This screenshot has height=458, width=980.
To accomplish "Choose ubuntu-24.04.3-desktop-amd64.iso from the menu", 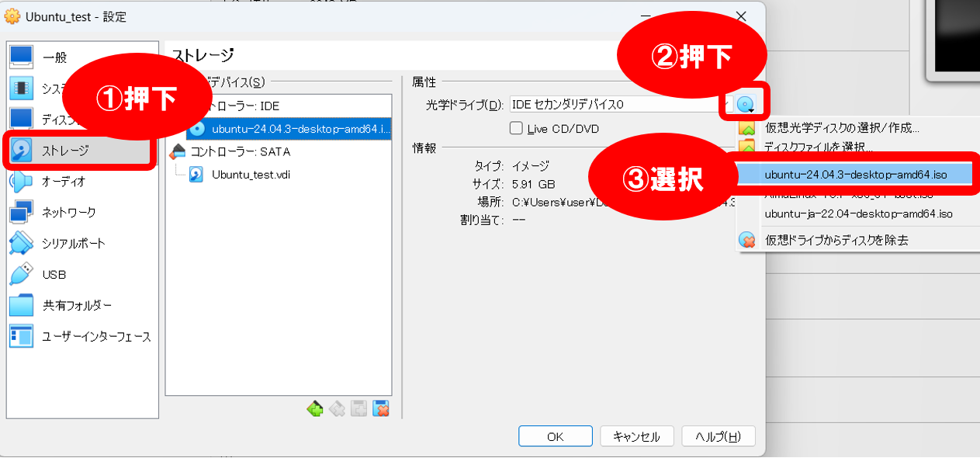I will point(855,175).
